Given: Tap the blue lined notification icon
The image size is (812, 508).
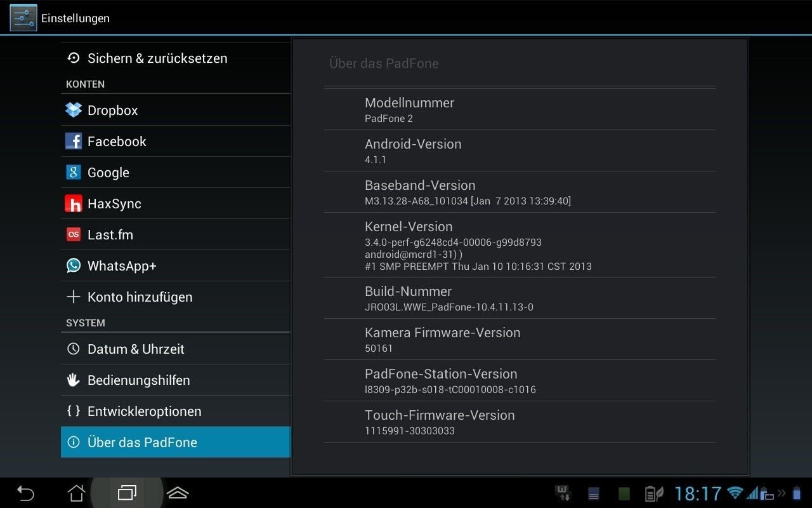Looking at the screenshot, I should click(594, 493).
